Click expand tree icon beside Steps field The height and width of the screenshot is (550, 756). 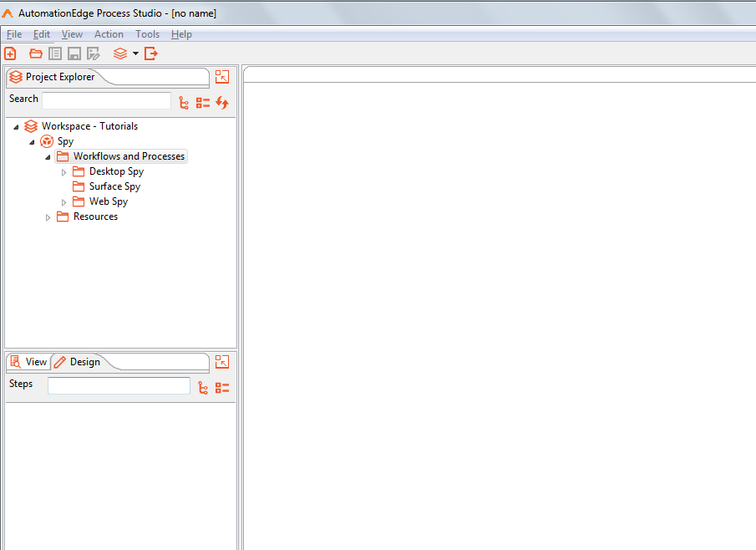coord(203,388)
